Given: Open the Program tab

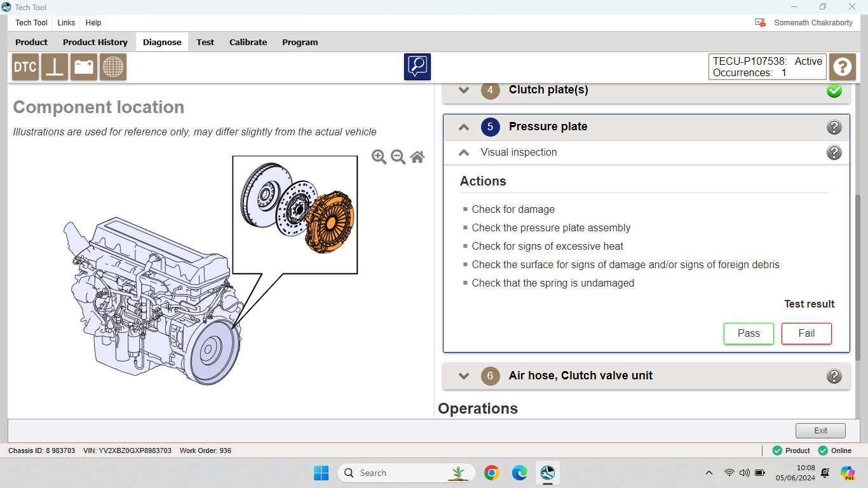Looking at the screenshot, I should coord(300,42).
